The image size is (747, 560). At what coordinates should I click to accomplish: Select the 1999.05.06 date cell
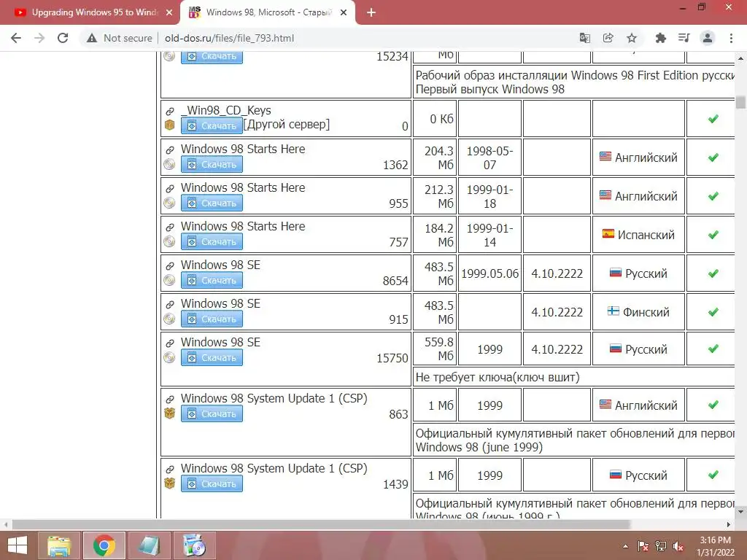pos(489,274)
